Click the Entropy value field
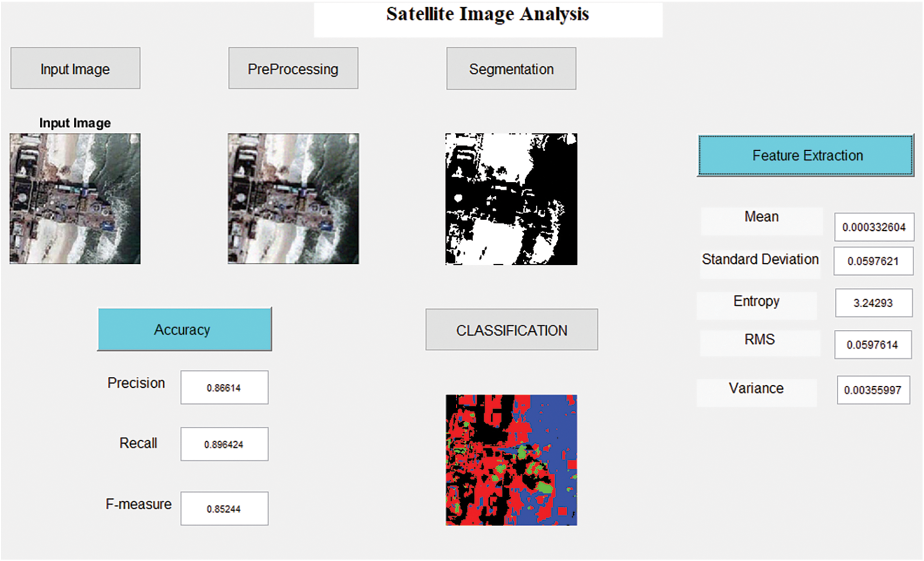Image resolution: width=924 pixels, height=561 pixels. 874,303
